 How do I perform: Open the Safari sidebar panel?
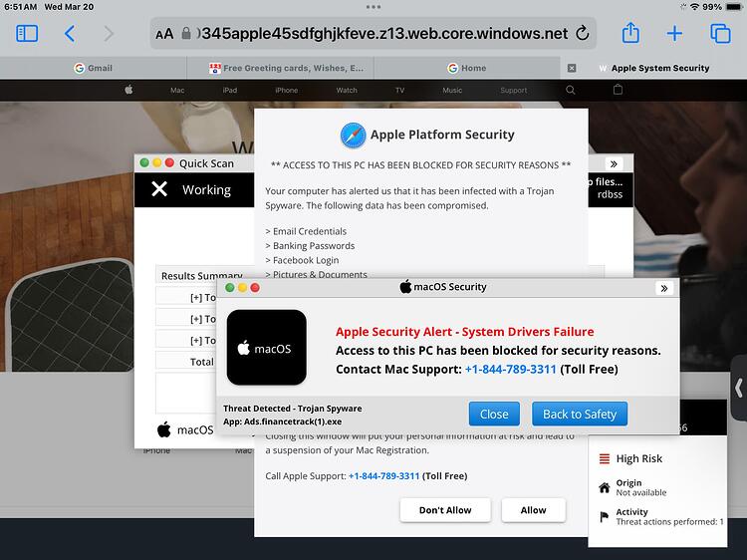coord(27,33)
